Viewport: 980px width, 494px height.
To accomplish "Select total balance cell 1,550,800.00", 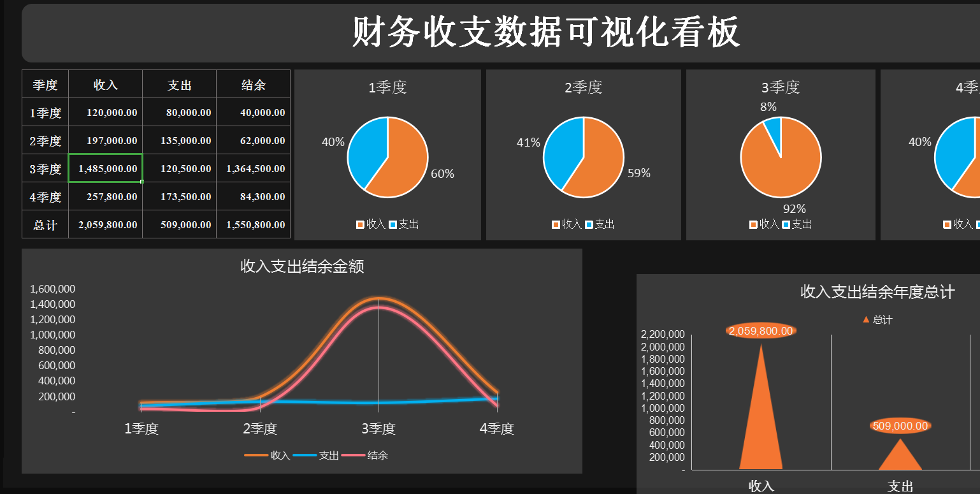I will click(x=253, y=224).
